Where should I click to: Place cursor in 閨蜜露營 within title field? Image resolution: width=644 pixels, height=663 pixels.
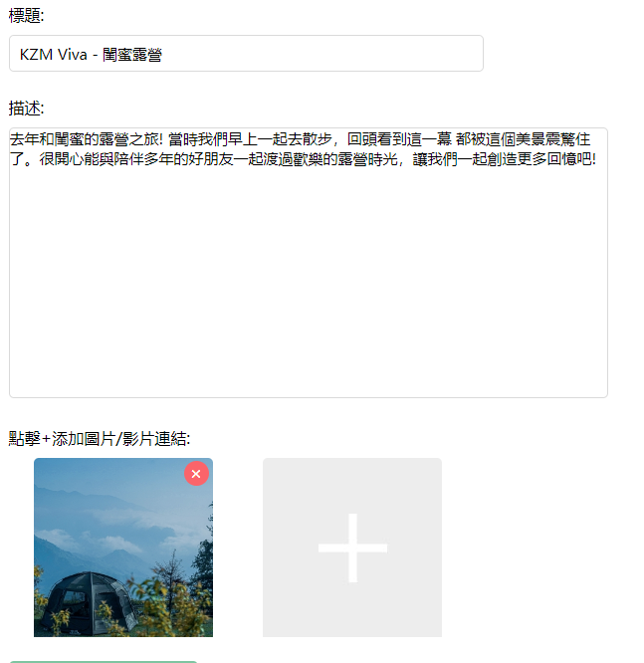[x=132, y=55]
